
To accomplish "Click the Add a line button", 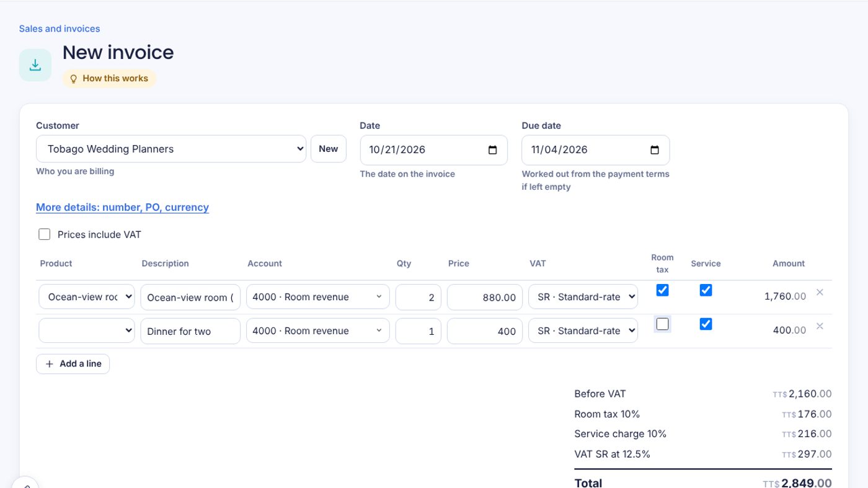I will (x=73, y=364).
